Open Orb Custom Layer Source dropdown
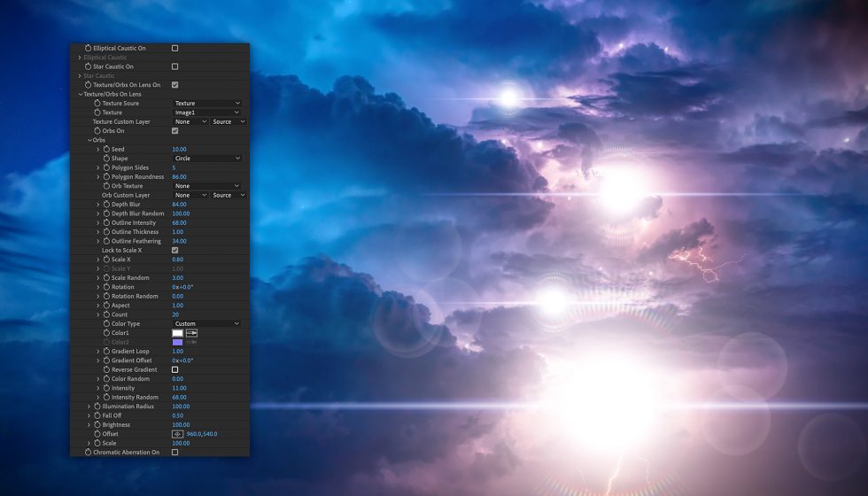Viewport: 868px width, 496px height. tap(229, 195)
